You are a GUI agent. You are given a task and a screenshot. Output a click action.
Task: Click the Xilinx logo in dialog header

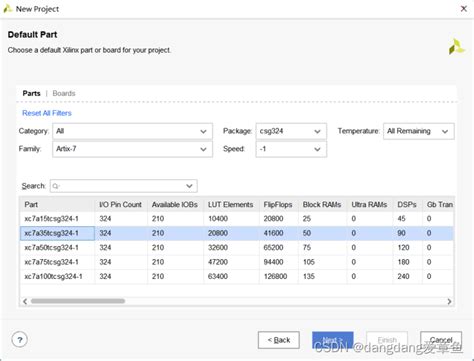pos(456,47)
